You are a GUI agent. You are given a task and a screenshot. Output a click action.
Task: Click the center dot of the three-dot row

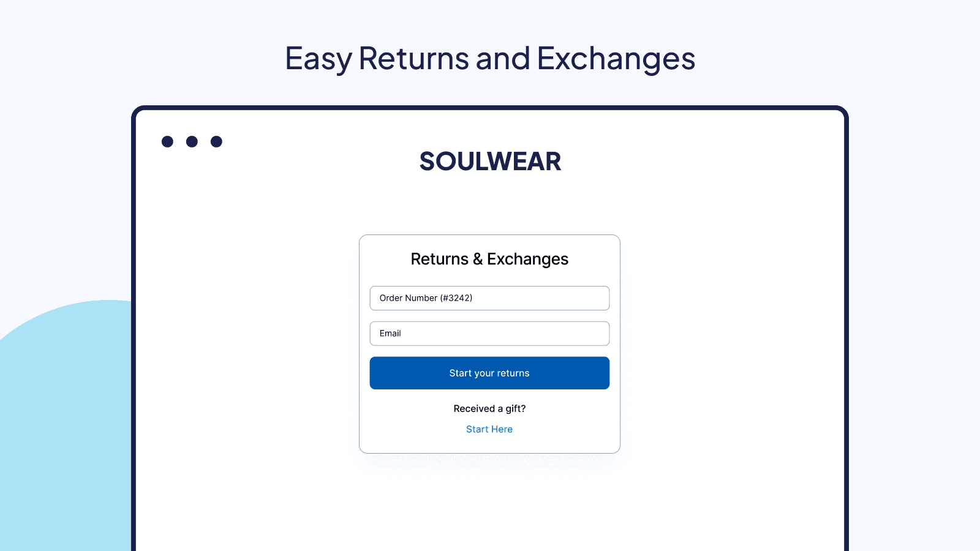(x=192, y=141)
